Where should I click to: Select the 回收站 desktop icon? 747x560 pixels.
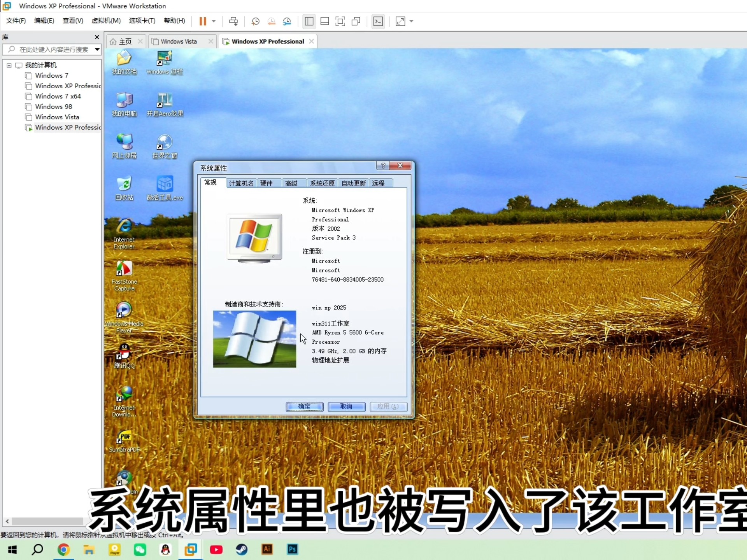click(124, 188)
